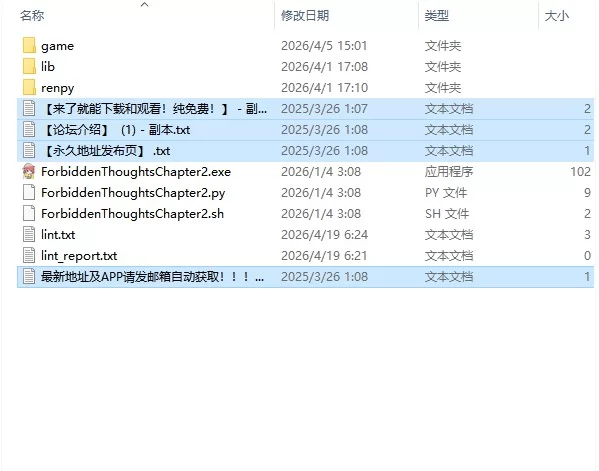
Task: Sort files by 类型 column header
Action: (x=437, y=16)
